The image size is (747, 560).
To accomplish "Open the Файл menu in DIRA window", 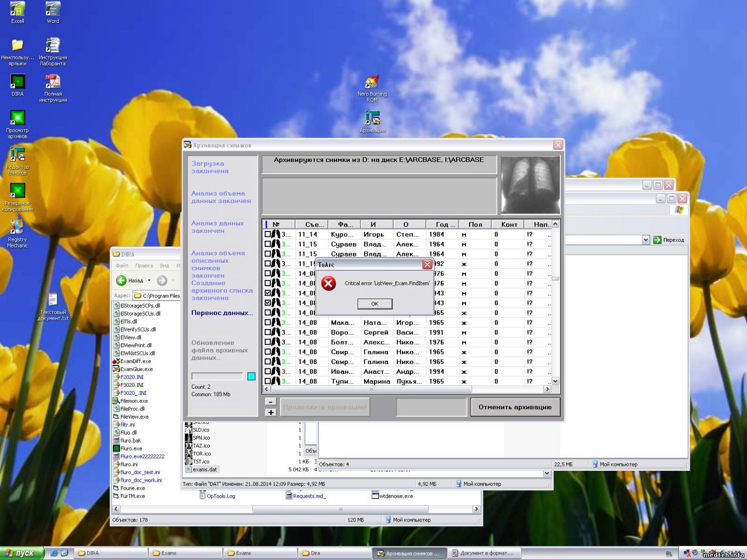I will [x=122, y=266].
